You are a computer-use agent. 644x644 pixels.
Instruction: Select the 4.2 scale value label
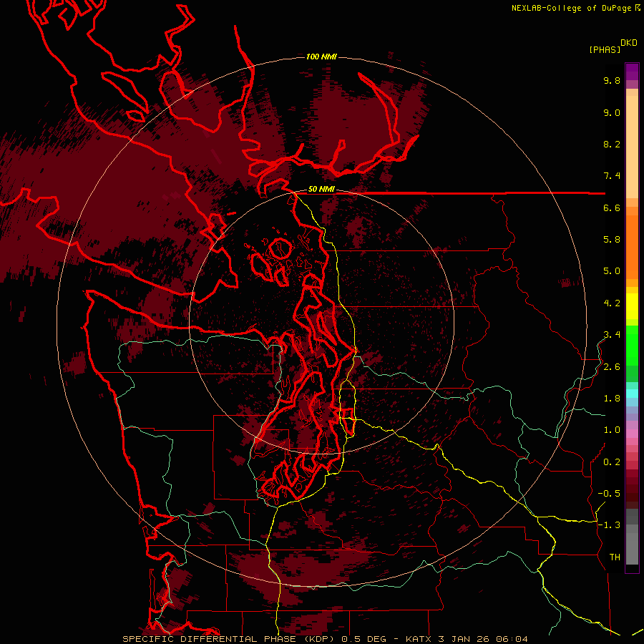612,303
